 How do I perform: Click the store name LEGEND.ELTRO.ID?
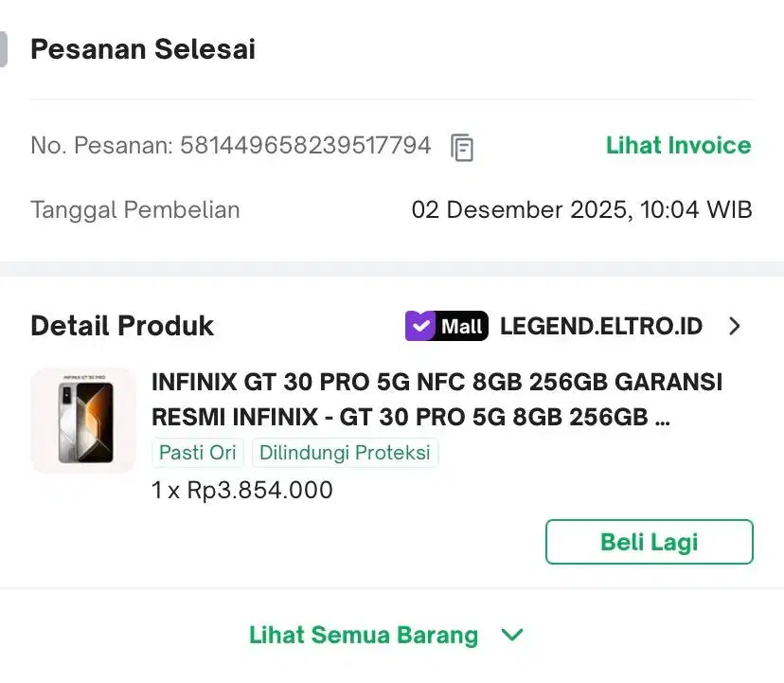tap(600, 326)
